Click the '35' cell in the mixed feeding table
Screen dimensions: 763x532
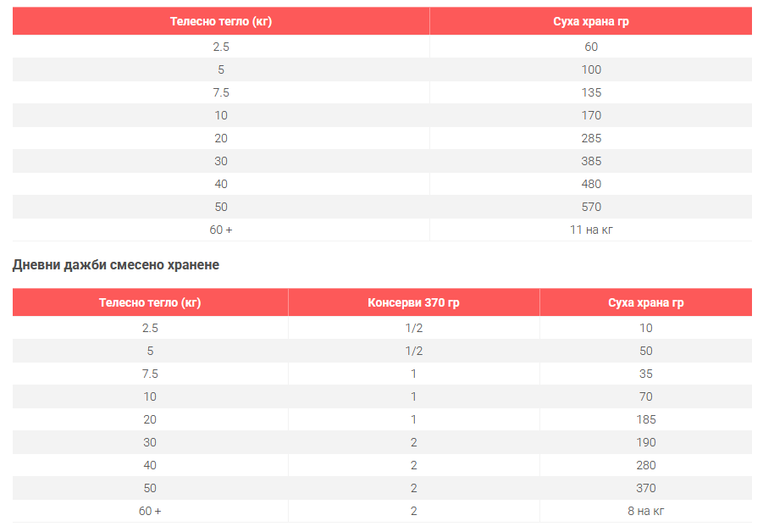click(x=645, y=374)
